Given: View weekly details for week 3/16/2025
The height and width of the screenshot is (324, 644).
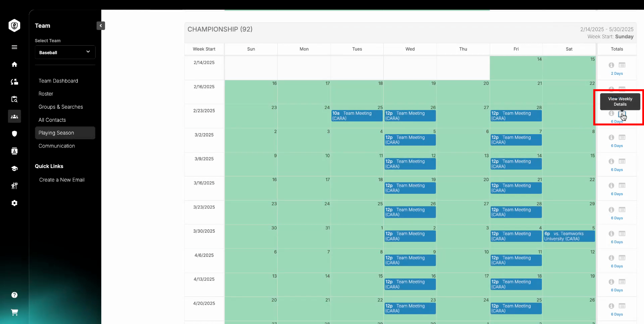Looking at the screenshot, I should coord(622,185).
